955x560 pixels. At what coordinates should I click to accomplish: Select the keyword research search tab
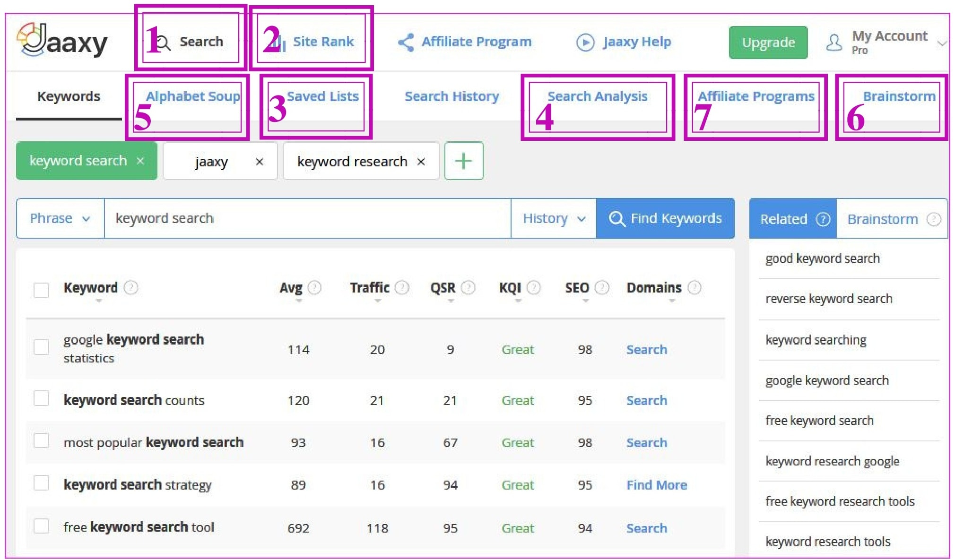[x=361, y=161]
